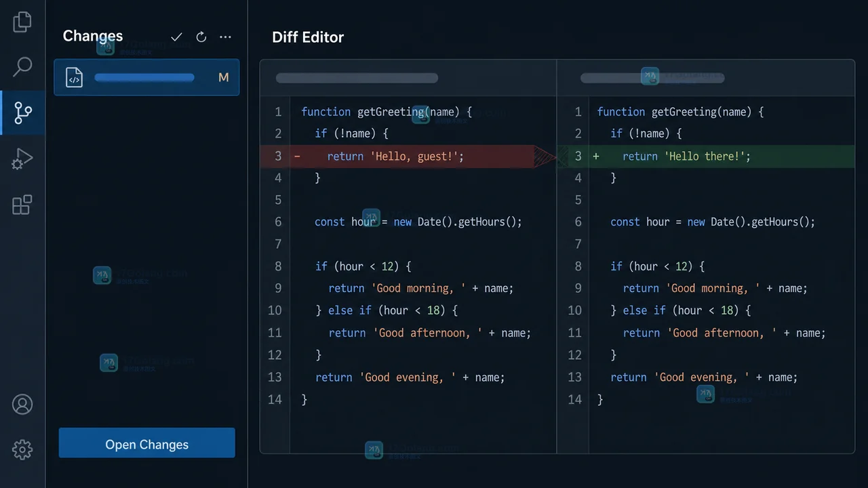Image resolution: width=868 pixels, height=488 pixels.
Task: Click 'function getGreeting(name) {' in right pane
Action: (681, 112)
